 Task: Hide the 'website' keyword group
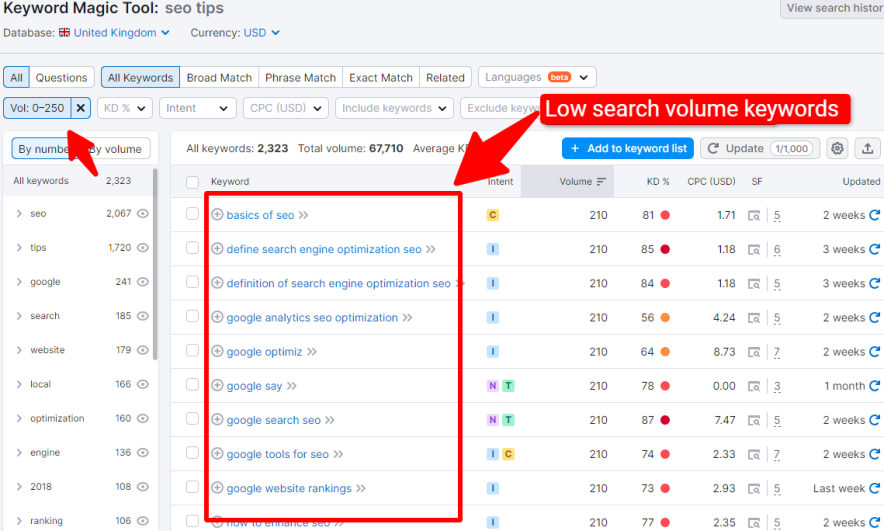click(x=143, y=349)
